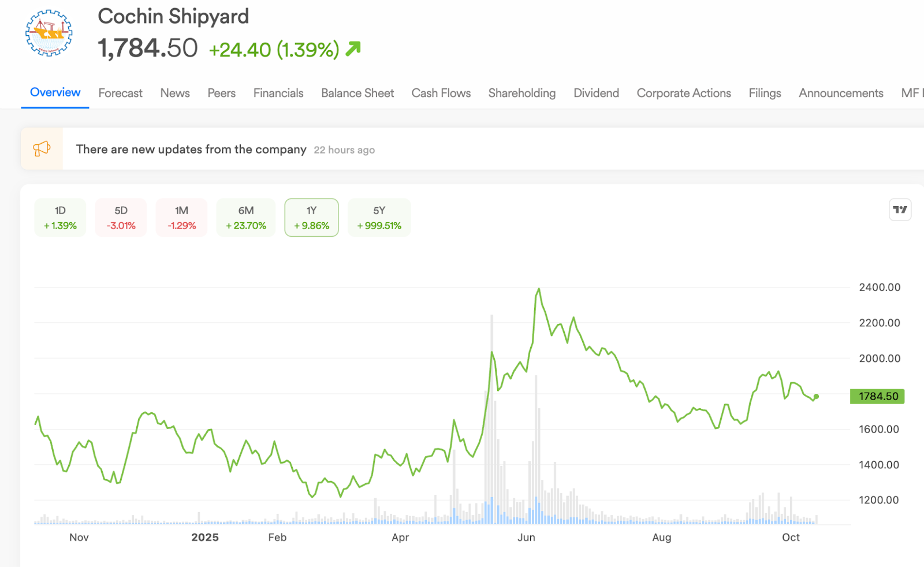Click the Cochin Shipyard company logo
This screenshot has height=567, width=924.
(49, 33)
